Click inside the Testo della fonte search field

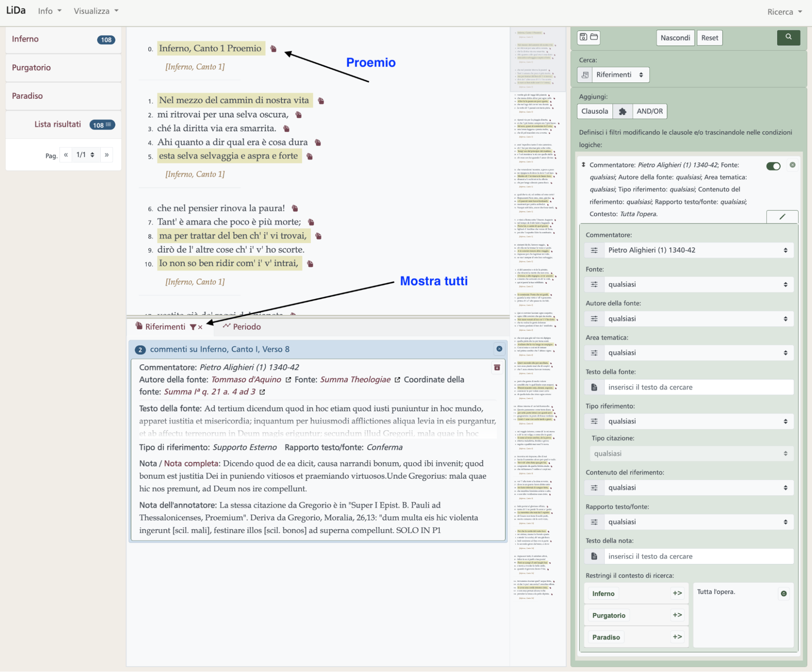(x=698, y=388)
